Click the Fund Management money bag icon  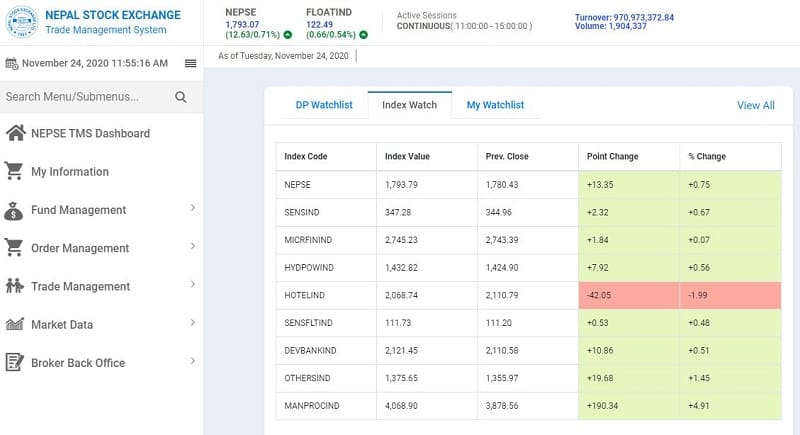(15, 210)
